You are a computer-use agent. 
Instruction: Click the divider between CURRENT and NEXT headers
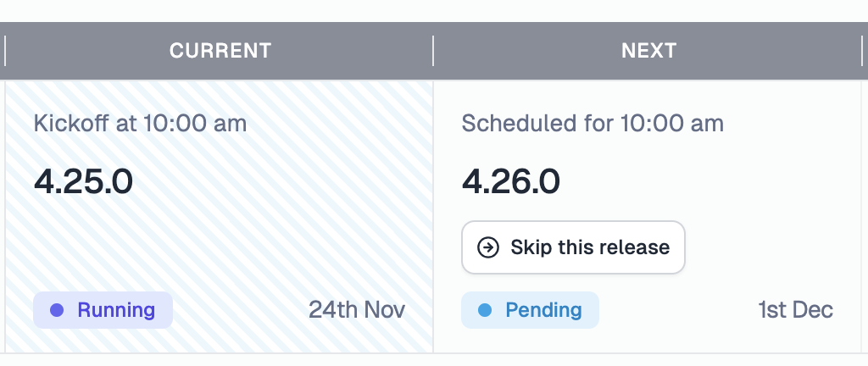(433, 51)
